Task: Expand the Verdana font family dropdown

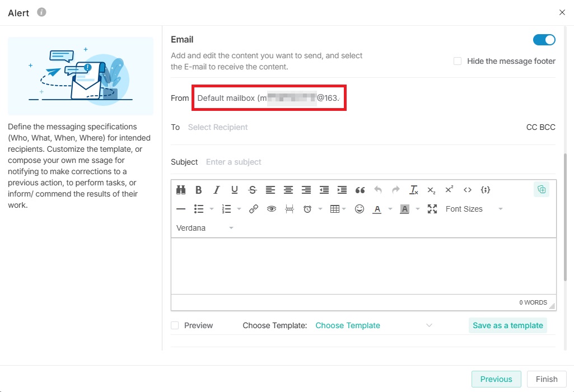Action: click(x=204, y=228)
